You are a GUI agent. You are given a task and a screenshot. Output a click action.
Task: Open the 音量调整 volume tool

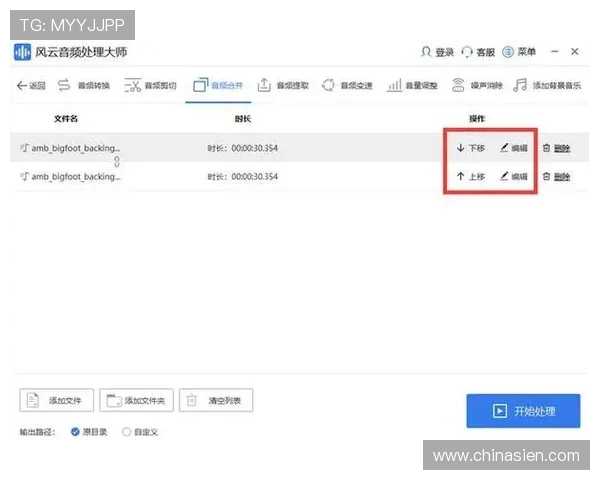pos(412,85)
